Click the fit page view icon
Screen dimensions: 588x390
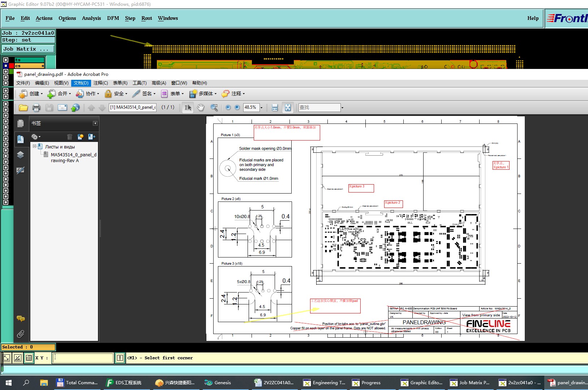tap(288, 107)
